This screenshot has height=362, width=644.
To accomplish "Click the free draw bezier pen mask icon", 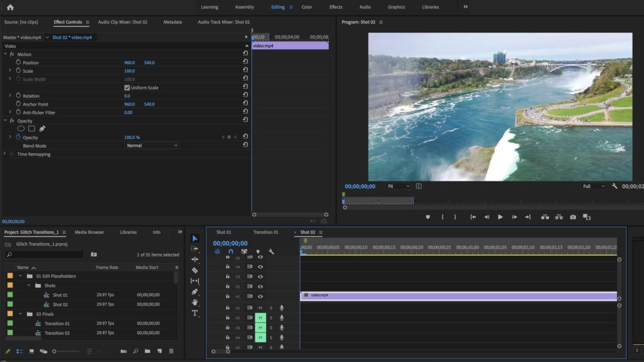I will (42, 129).
